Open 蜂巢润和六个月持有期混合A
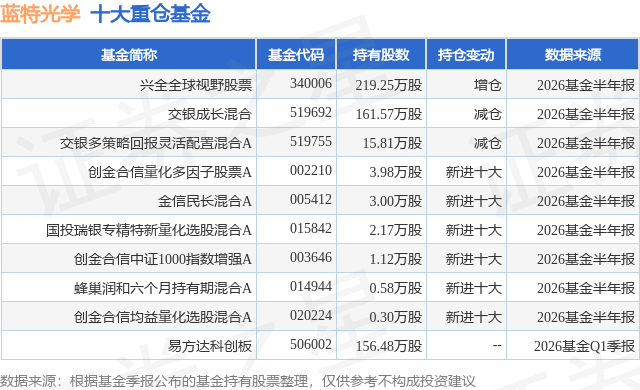The height and width of the screenshot is (390, 640). (x=162, y=288)
